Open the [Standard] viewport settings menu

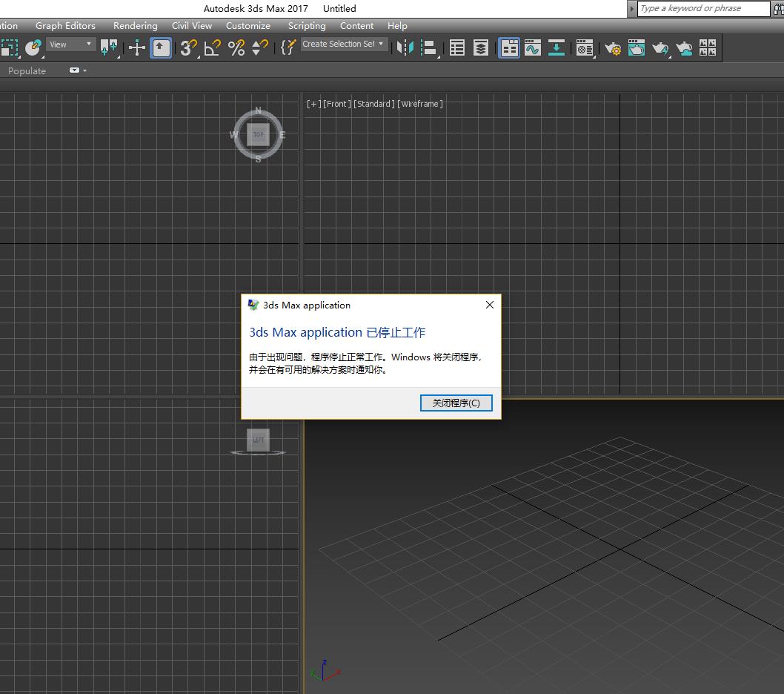[374, 104]
